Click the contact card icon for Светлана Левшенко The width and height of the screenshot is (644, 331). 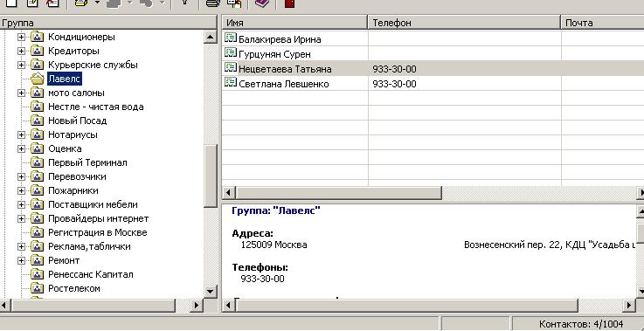pyautogui.click(x=231, y=83)
